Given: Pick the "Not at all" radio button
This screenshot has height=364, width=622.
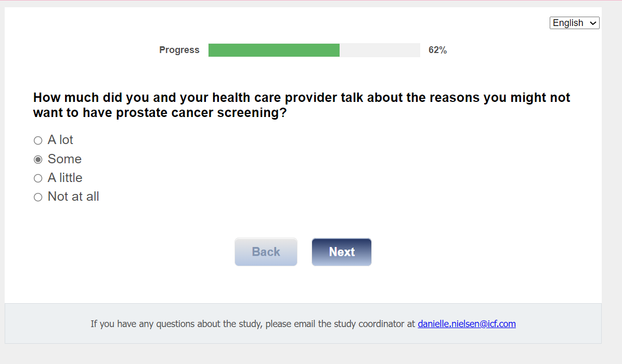Looking at the screenshot, I should pos(38,197).
